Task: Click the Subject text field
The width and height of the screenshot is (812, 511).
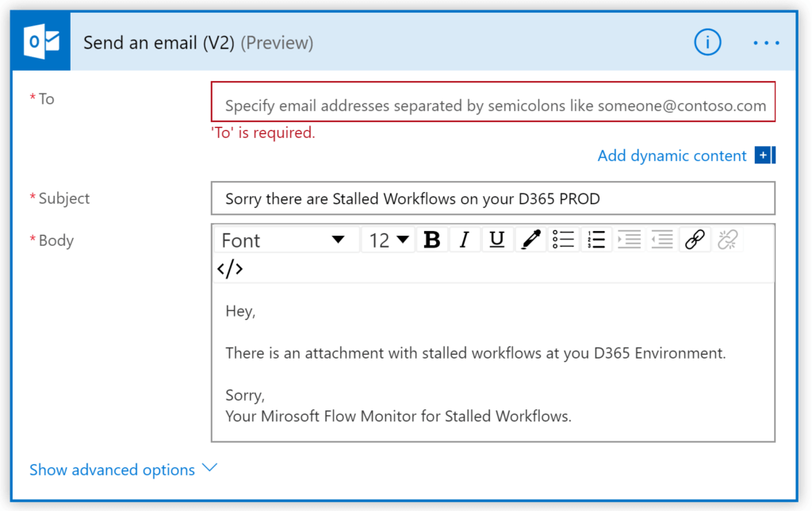Action: [492, 198]
